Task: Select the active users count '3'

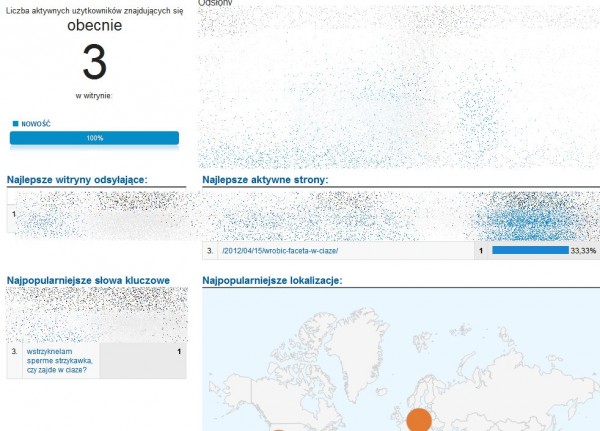Action: coord(95,62)
